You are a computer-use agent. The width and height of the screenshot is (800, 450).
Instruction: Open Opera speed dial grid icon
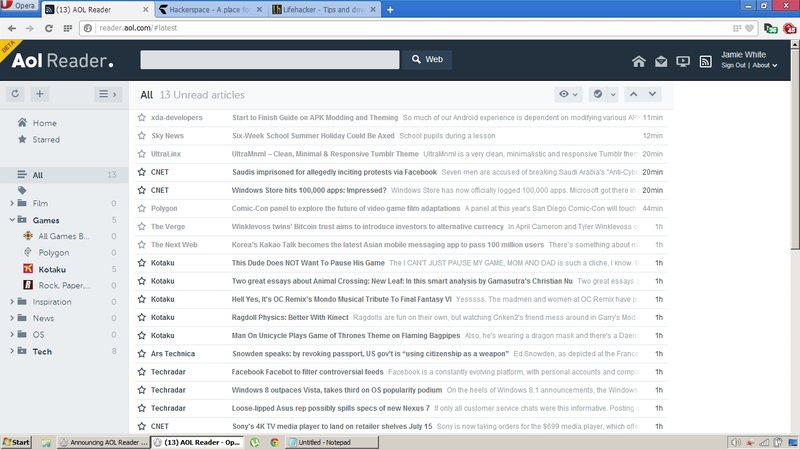[x=67, y=28]
